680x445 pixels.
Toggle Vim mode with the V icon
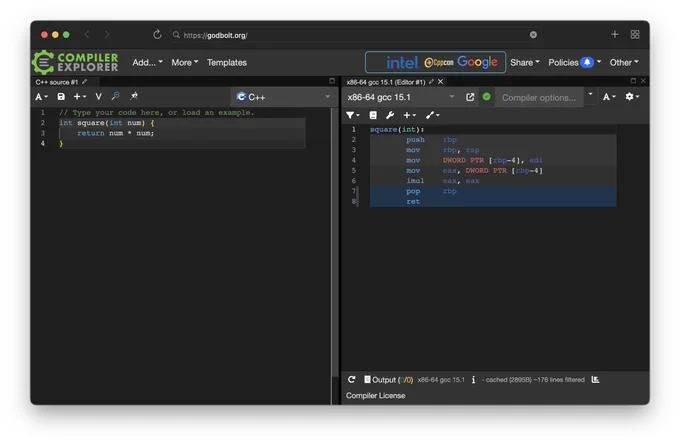click(98, 97)
